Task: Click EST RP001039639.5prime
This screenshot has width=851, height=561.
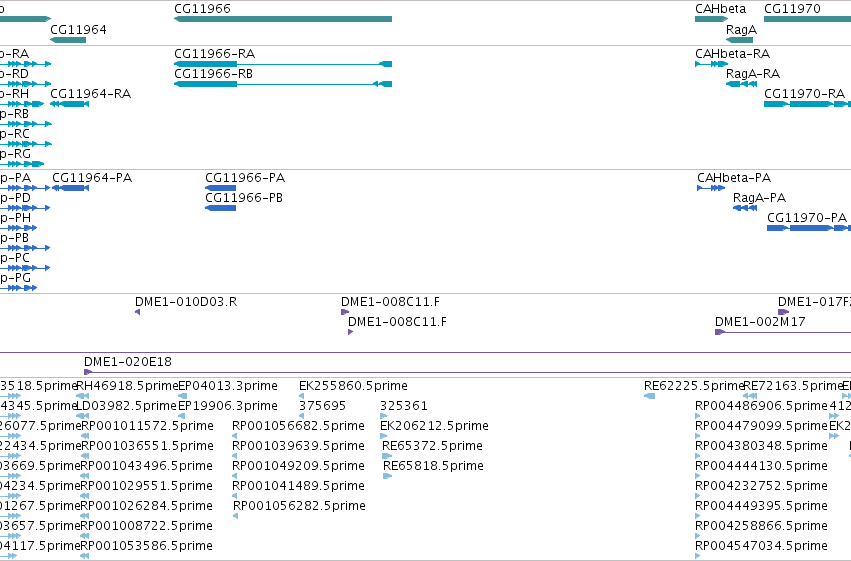Action: (x=234, y=456)
